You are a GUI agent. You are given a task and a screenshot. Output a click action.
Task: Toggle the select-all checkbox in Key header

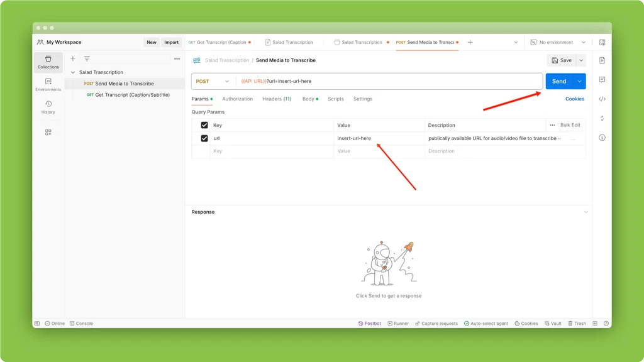(204, 125)
